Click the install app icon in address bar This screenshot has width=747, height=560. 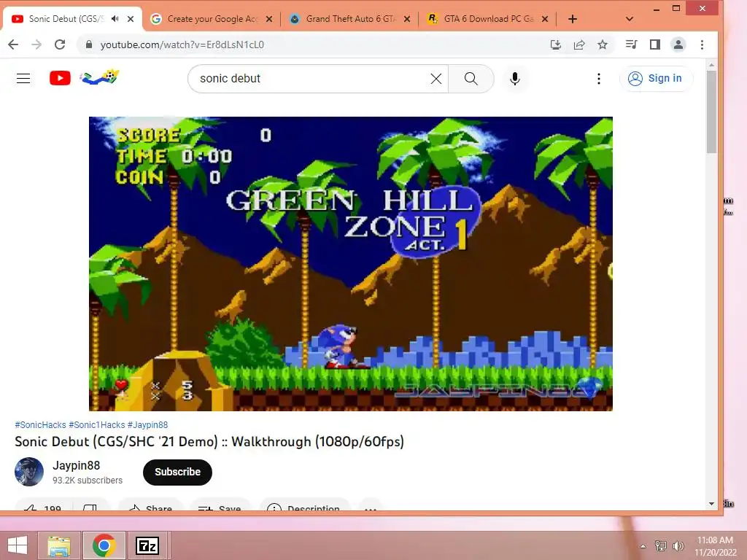click(x=555, y=44)
